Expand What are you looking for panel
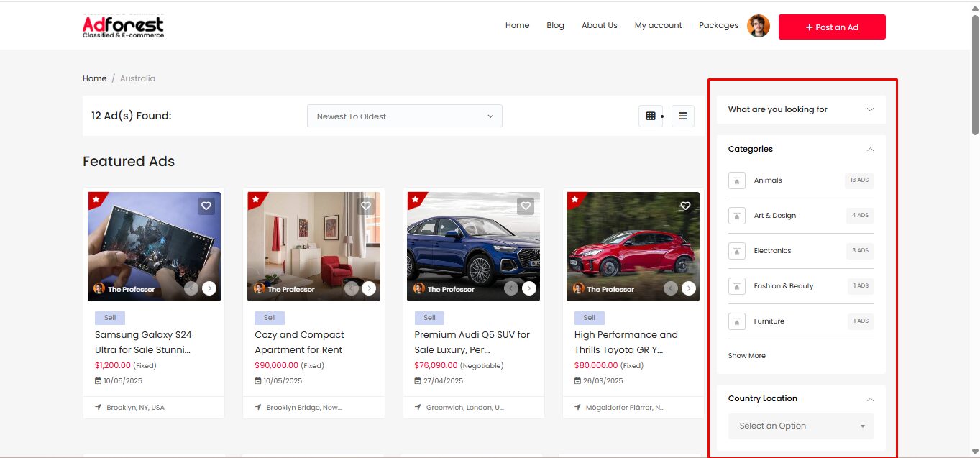The width and height of the screenshot is (980, 458). tap(800, 109)
